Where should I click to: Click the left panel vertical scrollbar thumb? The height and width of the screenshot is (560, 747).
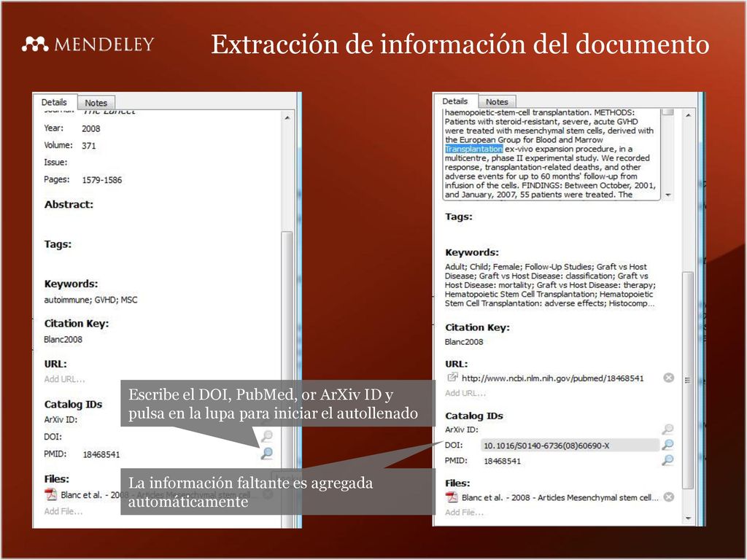[287, 378]
